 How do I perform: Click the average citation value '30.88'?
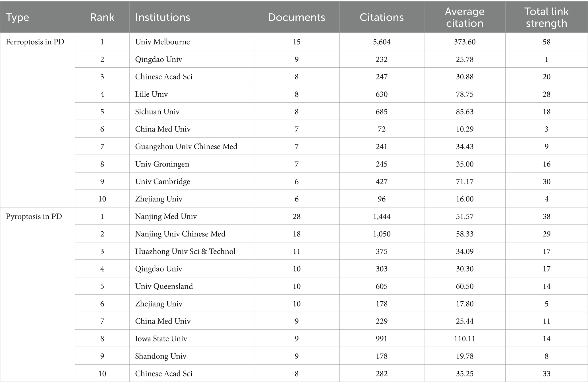click(465, 77)
